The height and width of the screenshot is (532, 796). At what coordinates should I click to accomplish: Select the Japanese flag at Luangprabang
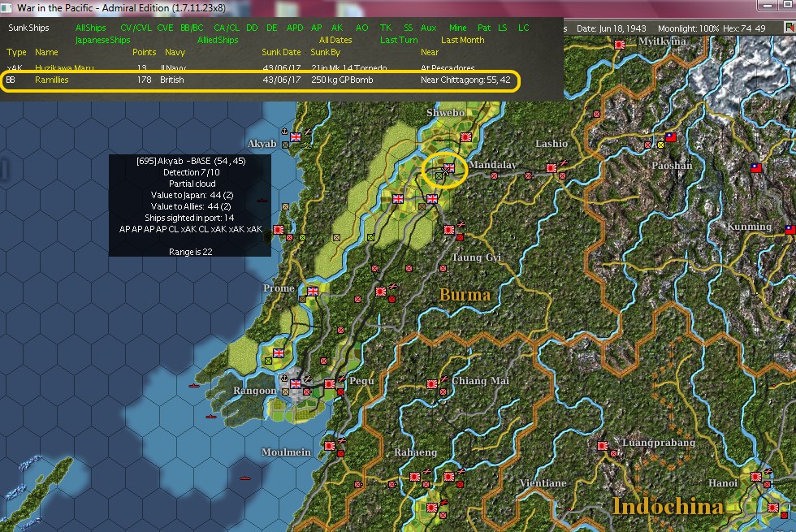coord(603,445)
